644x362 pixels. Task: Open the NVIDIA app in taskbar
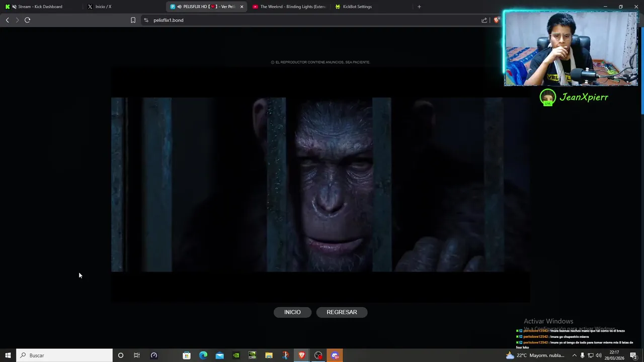coord(236,355)
